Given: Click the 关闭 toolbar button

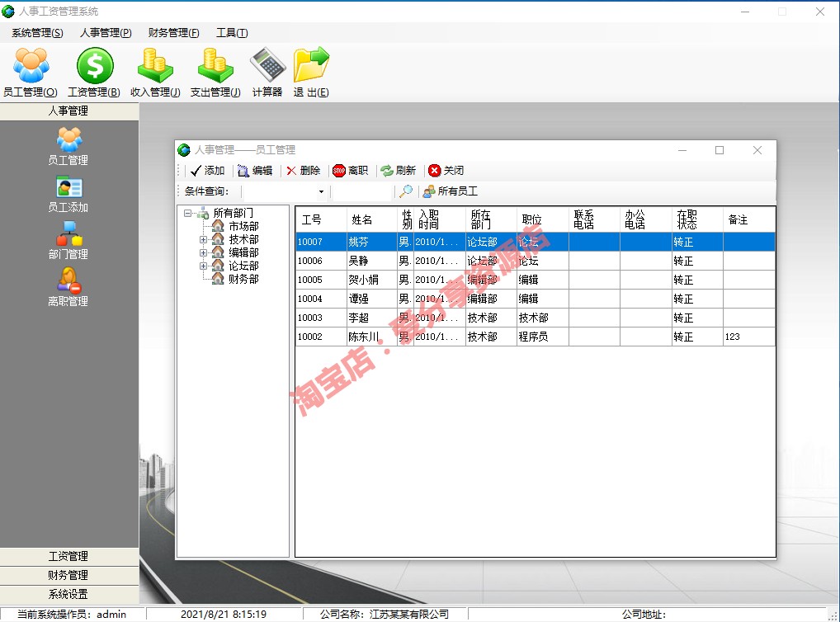Looking at the screenshot, I should click(446, 171).
